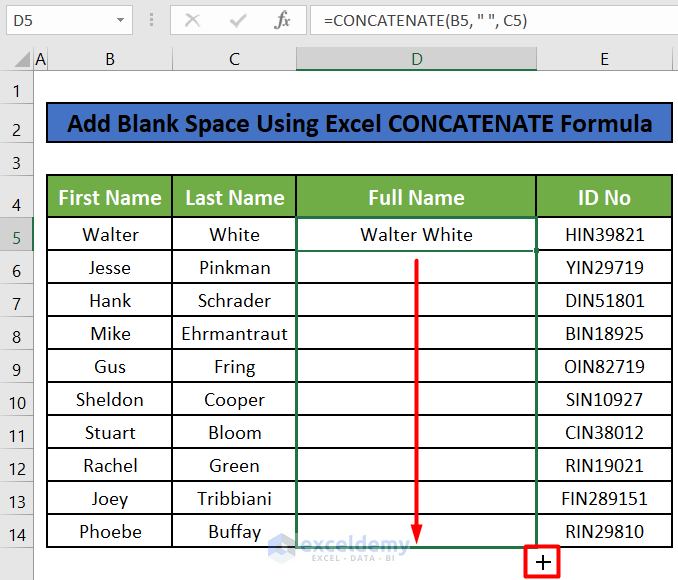678x580 pixels.
Task: Select row 8 header
Action: point(16,333)
